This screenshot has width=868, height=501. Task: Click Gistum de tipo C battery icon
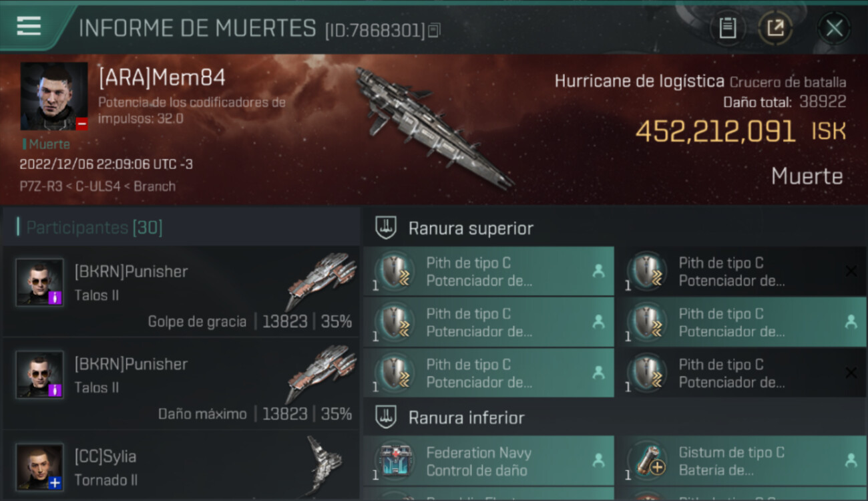(x=648, y=461)
